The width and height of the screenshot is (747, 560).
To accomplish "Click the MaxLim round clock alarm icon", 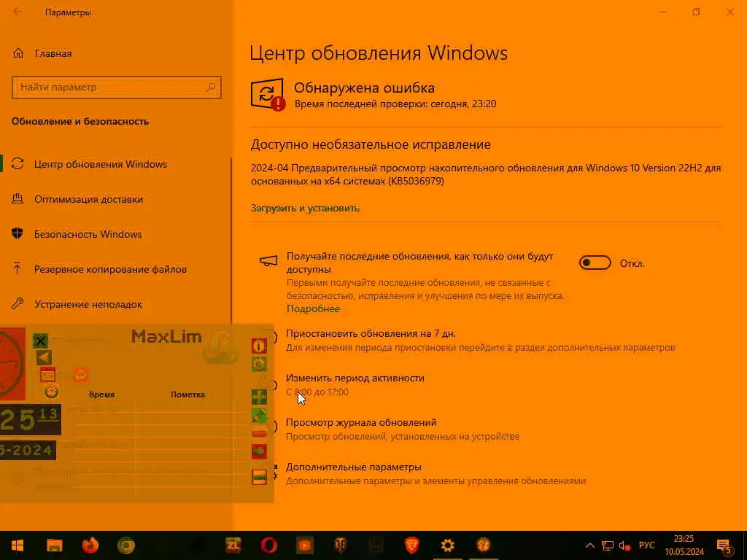I will (52, 392).
